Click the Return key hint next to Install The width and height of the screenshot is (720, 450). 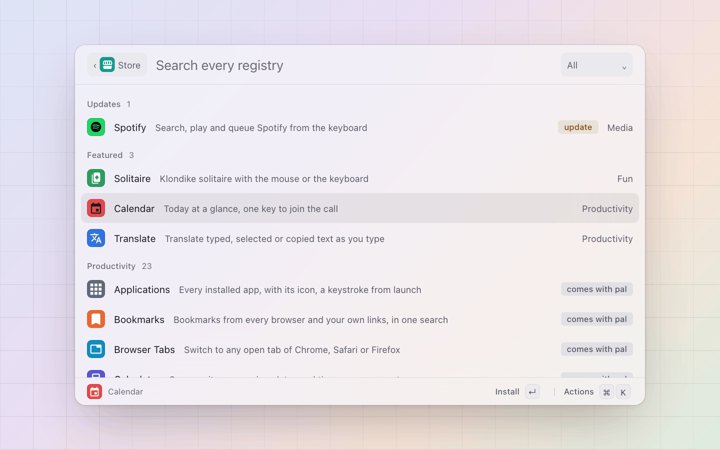[532, 392]
